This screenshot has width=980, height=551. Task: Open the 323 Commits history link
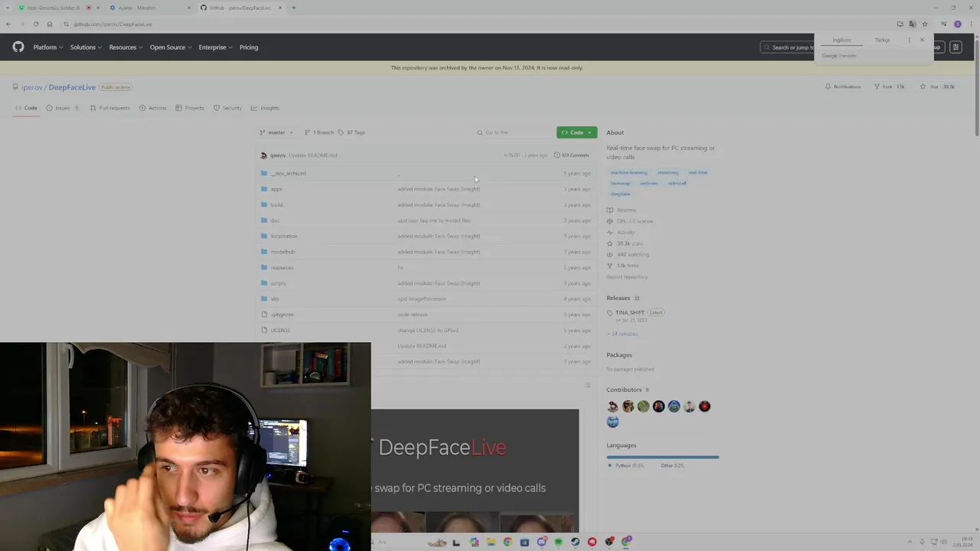pyautogui.click(x=571, y=155)
